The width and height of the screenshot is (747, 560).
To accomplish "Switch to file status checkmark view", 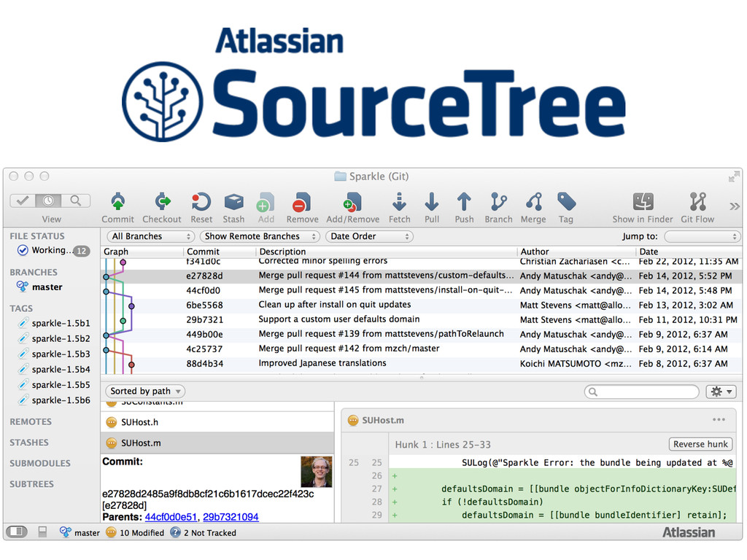I will [23, 201].
